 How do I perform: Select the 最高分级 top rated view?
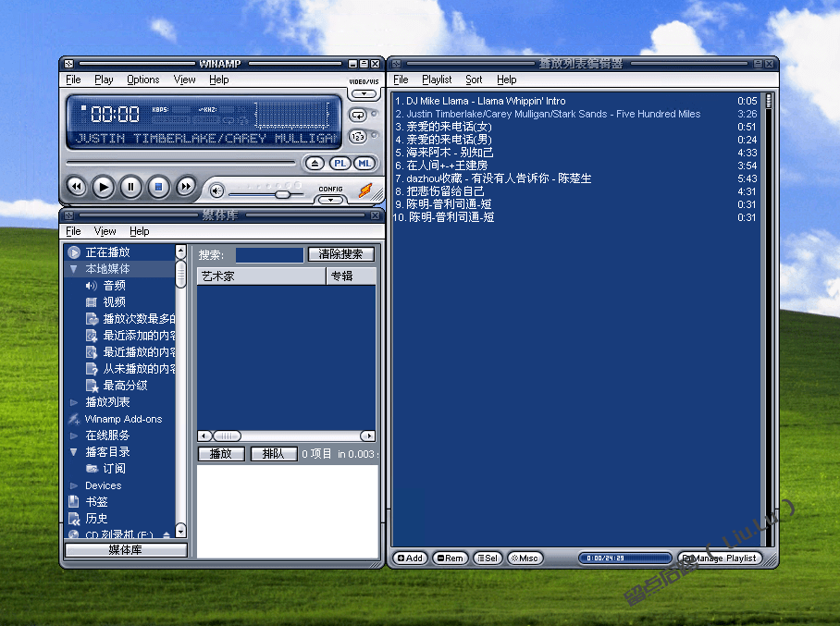pos(125,385)
